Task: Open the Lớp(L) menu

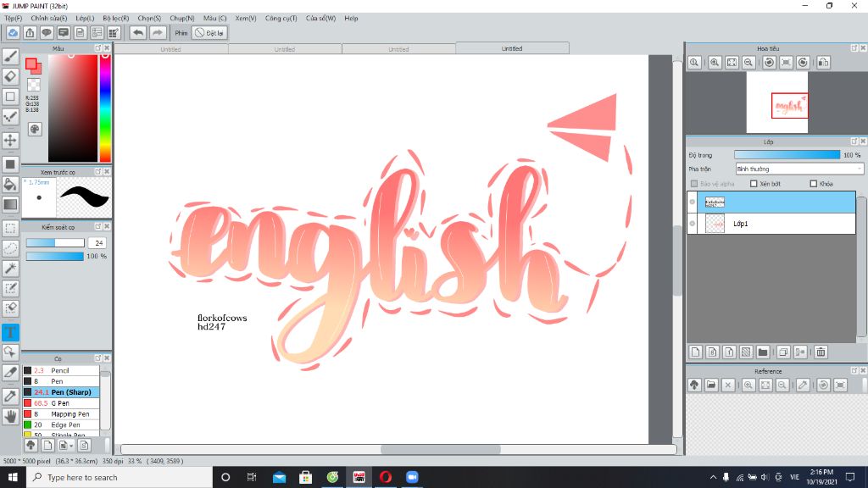Action: point(85,19)
